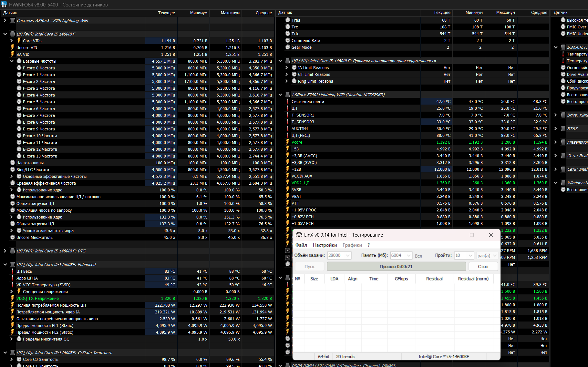
Task: Open the Файл menu in LinX
Action: 301,245
